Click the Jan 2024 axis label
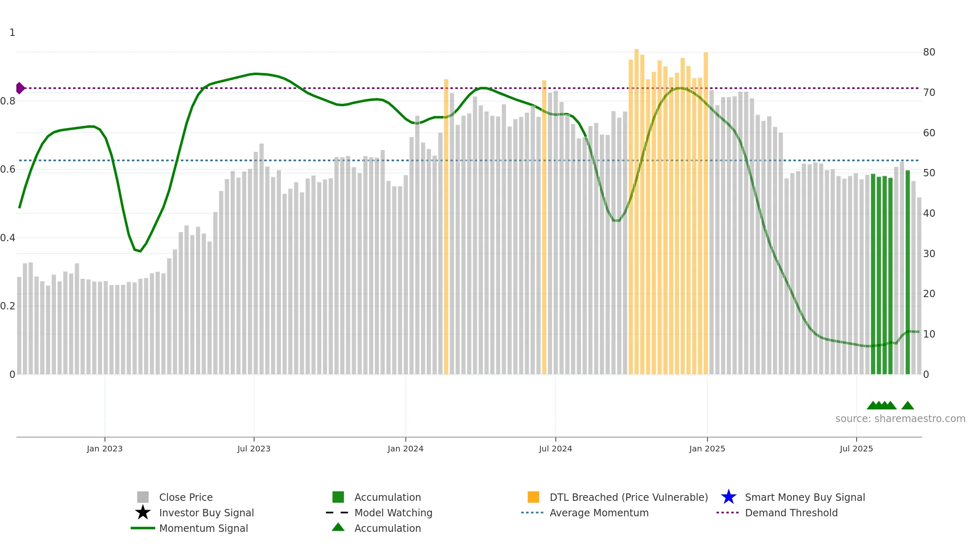Image resolution: width=980 pixels, height=551 pixels. point(405,449)
